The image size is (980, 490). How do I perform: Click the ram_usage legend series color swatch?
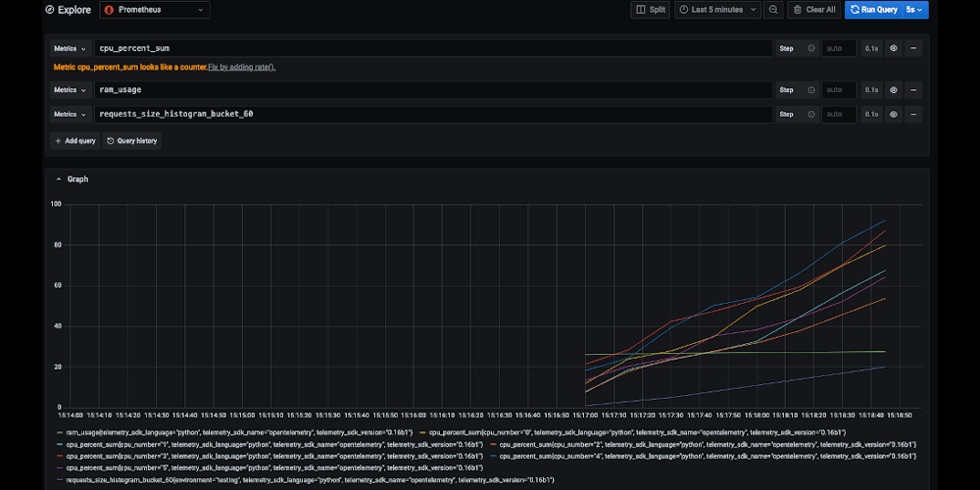click(60, 432)
